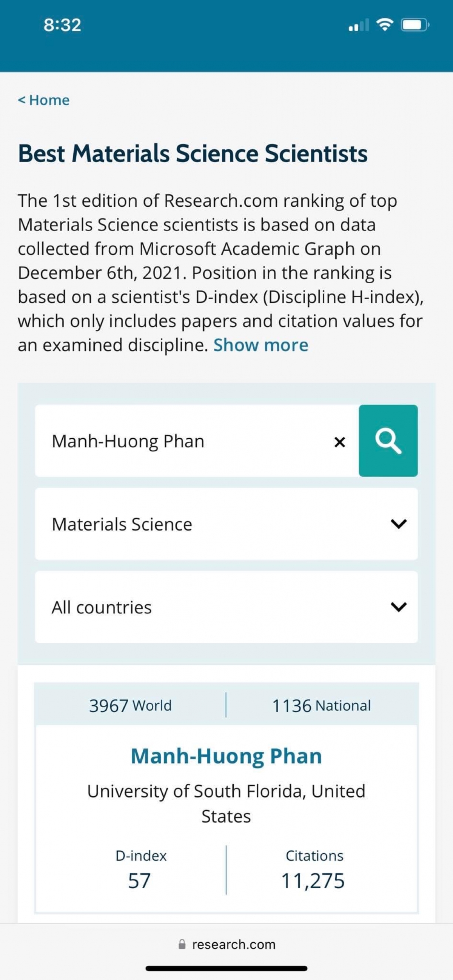This screenshot has height=980, width=453.
Task: Expand description with Show more
Action: point(261,345)
